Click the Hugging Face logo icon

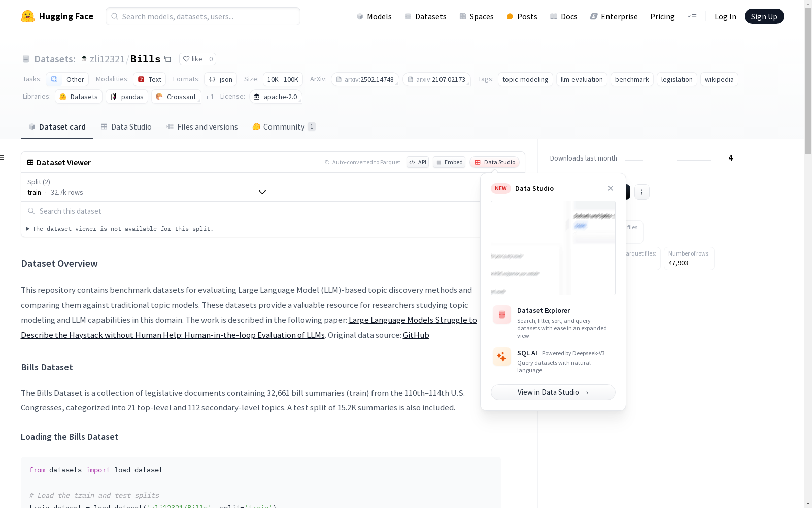(x=28, y=16)
